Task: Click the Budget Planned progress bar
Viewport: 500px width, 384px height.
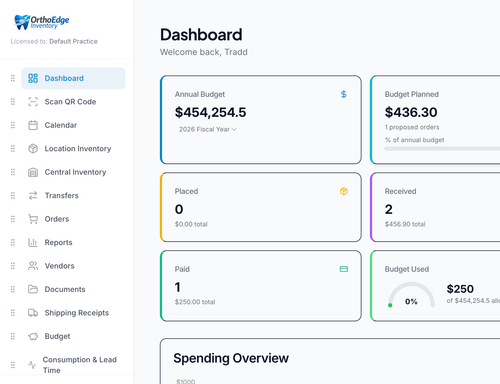Action: 442,149
